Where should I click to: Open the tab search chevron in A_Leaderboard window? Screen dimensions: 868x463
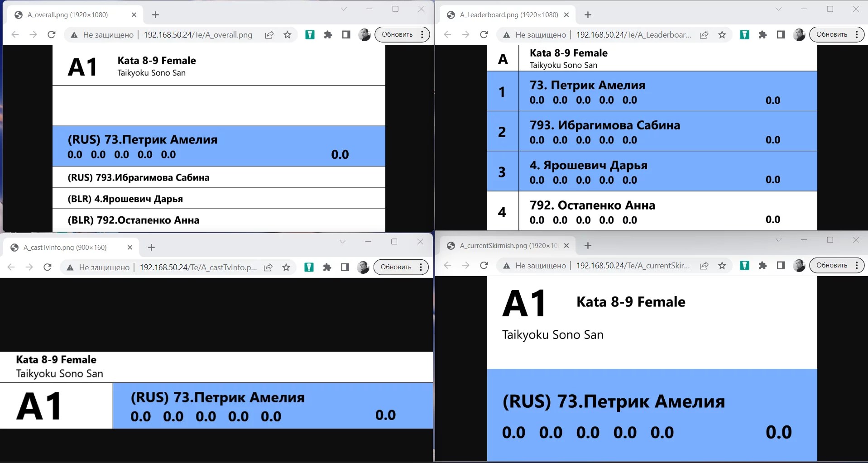(x=778, y=9)
